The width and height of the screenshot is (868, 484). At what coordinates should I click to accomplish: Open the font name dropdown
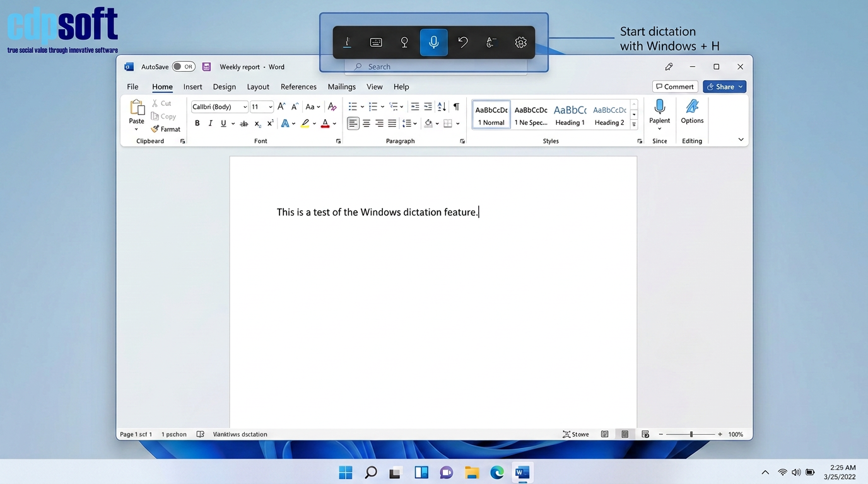click(x=245, y=107)
